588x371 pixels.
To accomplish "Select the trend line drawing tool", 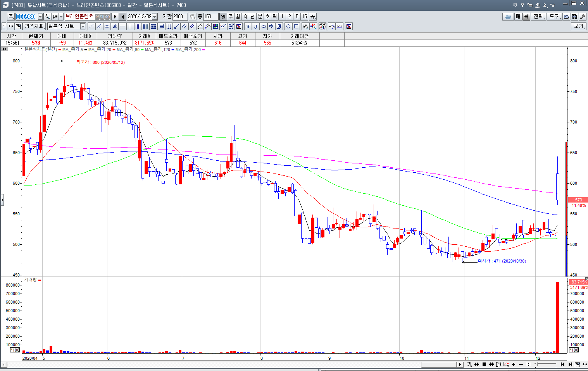I will coord(91,26).
